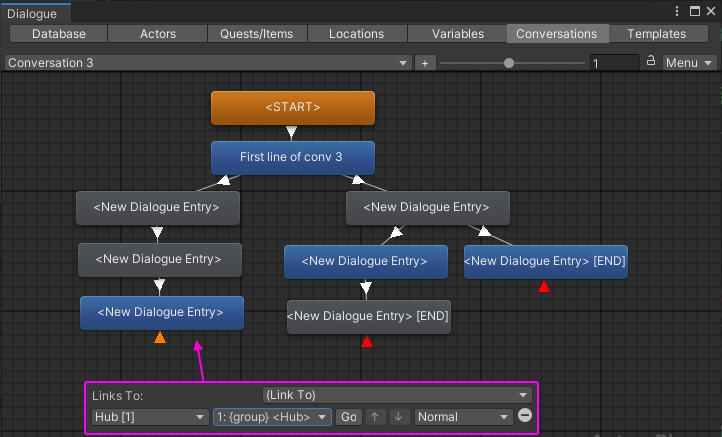
Task: Open the (Link To) dropdown
Action: pyautogui.click(x=397, y=395)
